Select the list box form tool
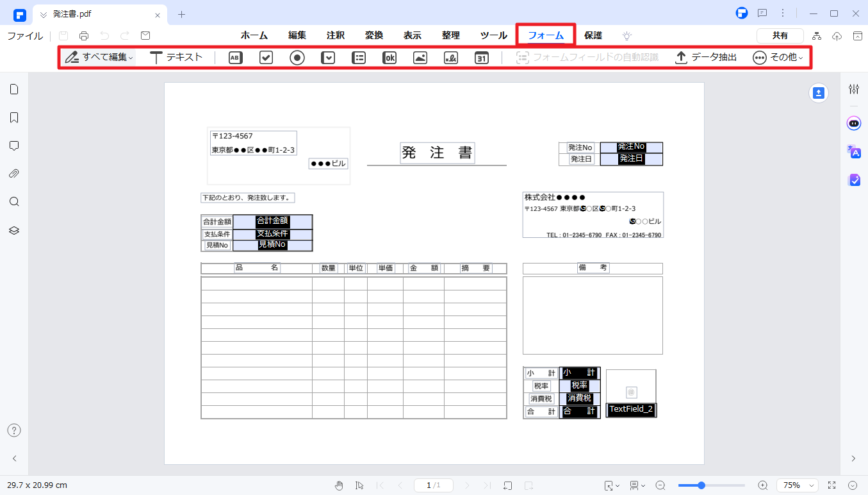This screenshot has height=495, width=868. tap(359, 58)
